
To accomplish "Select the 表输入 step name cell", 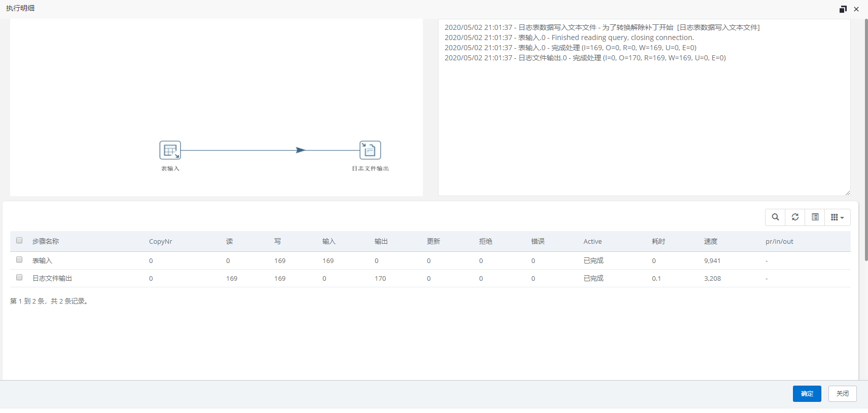I will 42,260.
